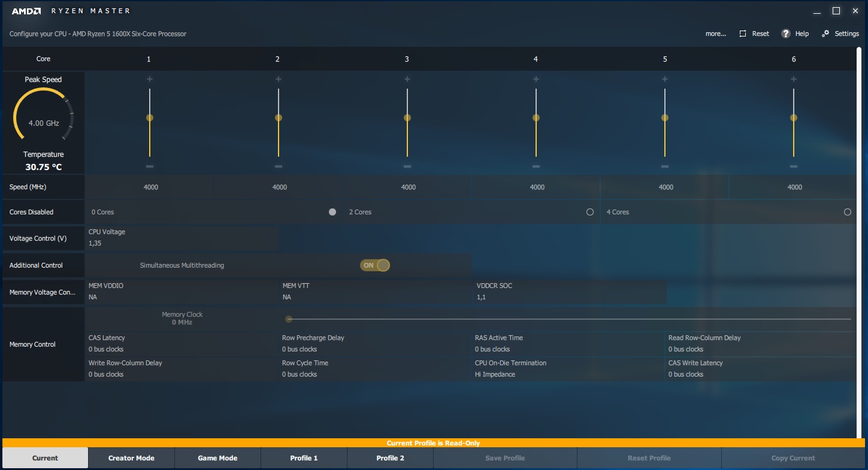Click the Row Precharge Delay value
The width and height of the screenshot is (868, 470).
300,349
